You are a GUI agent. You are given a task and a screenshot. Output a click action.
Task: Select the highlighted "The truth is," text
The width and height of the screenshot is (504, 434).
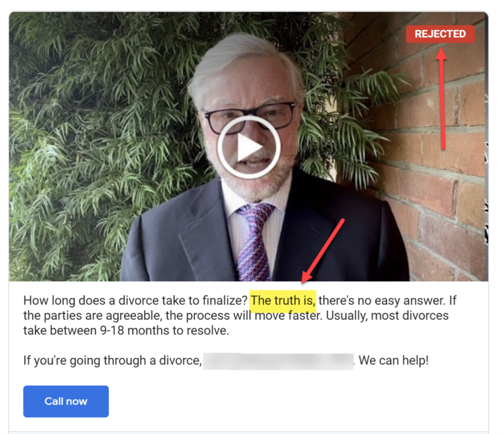pyautogui.click(x=283, y=301)
